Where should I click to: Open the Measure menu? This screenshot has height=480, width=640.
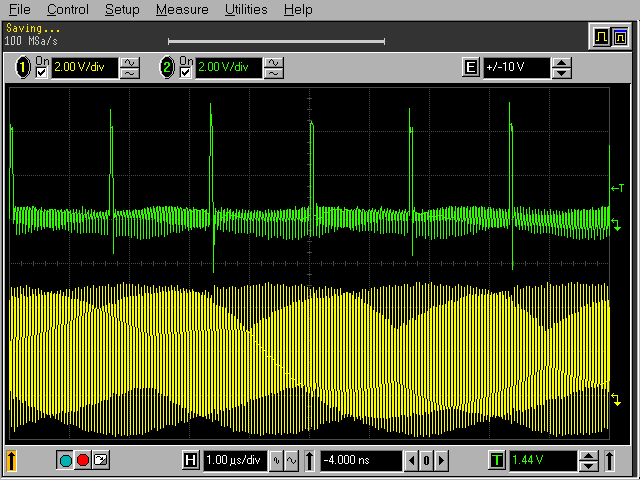point(182,9)
